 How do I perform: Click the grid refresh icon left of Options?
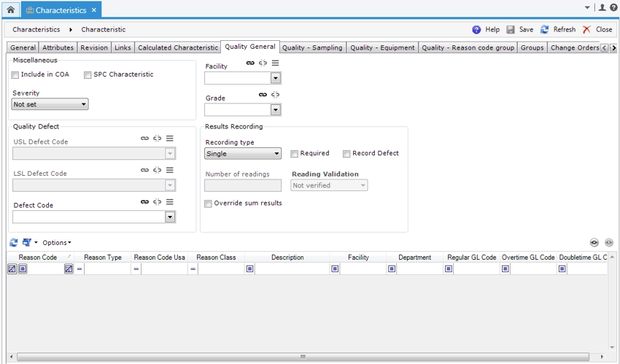coord(13,243)
